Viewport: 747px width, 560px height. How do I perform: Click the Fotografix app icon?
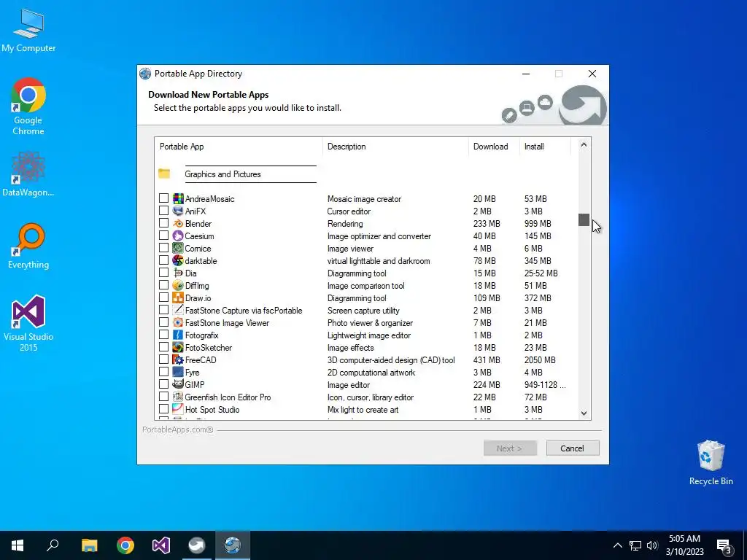pos(178,335)
